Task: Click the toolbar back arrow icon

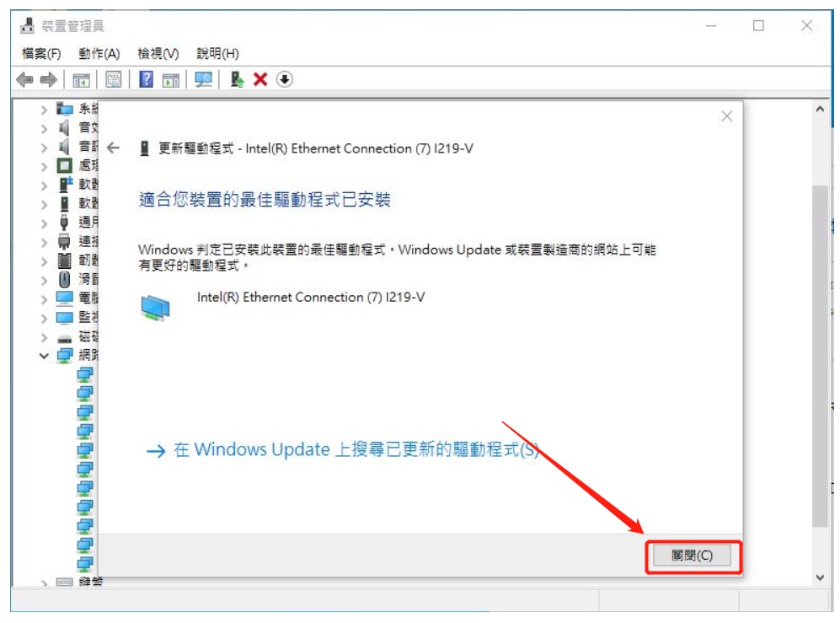Action: click(x=24, y=80)
